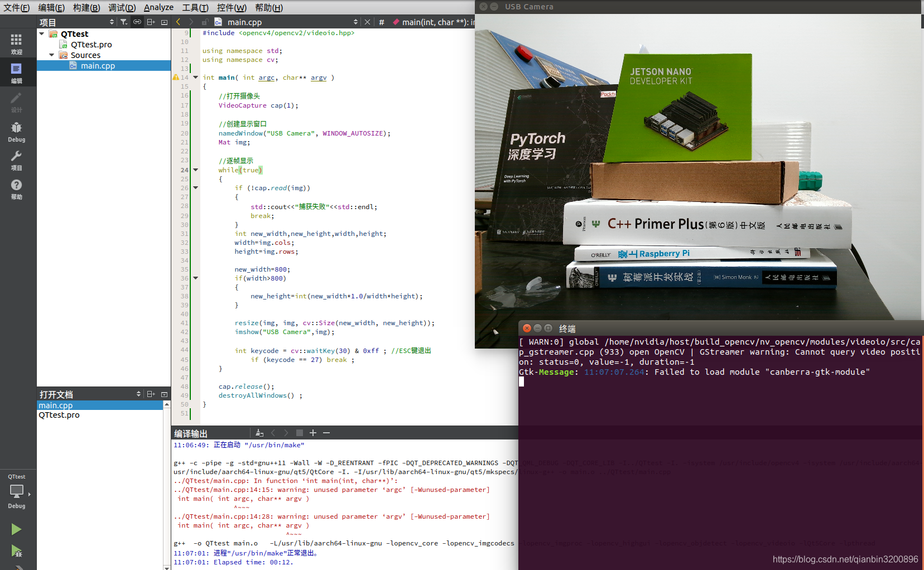Viewport: 924px width, 570px height.
Task: Go to next item in compile output
Action: tap(286, 433)
